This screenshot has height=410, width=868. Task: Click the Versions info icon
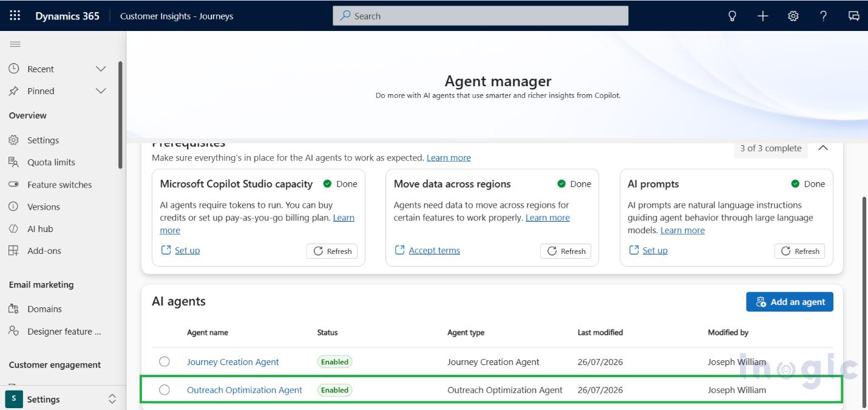14,207
